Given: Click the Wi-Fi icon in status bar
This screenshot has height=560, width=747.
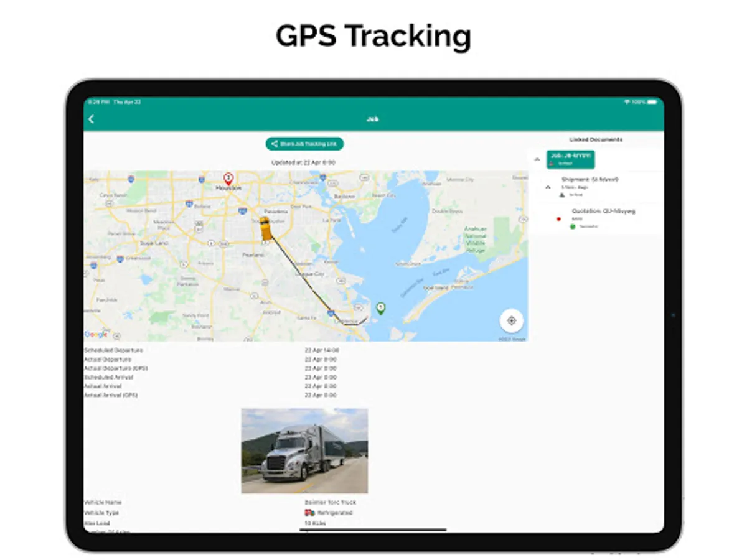Looking at the screenshot, I should coord(627,101).
